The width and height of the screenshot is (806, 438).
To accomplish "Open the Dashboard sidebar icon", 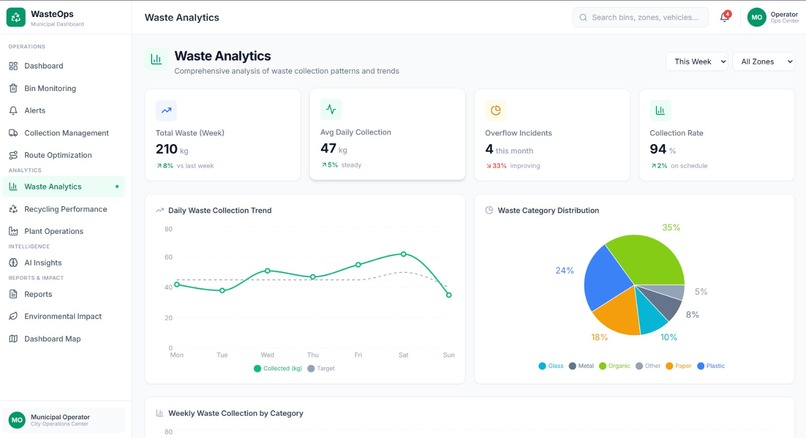I will 13,66.
